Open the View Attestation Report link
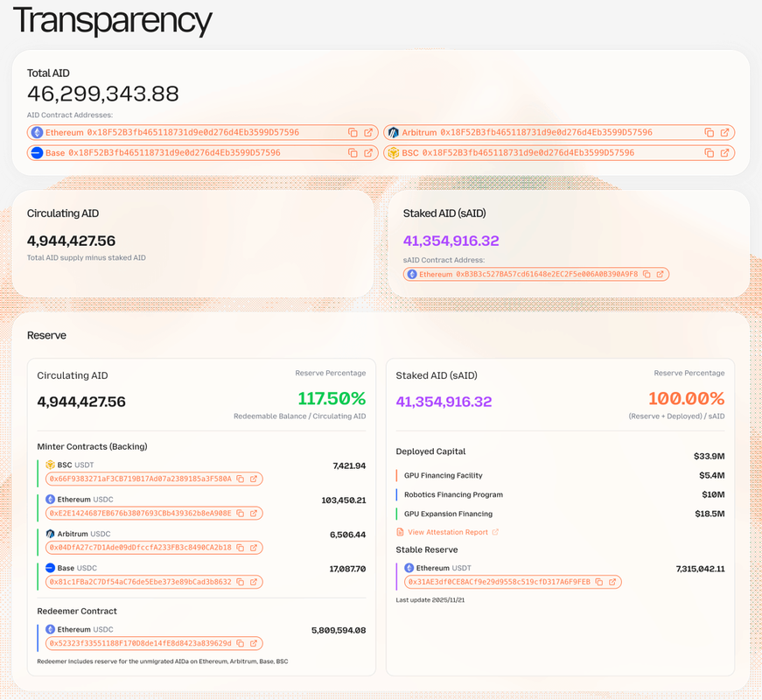The height and width of the screenshot is (700, 762). pos(447,532)
